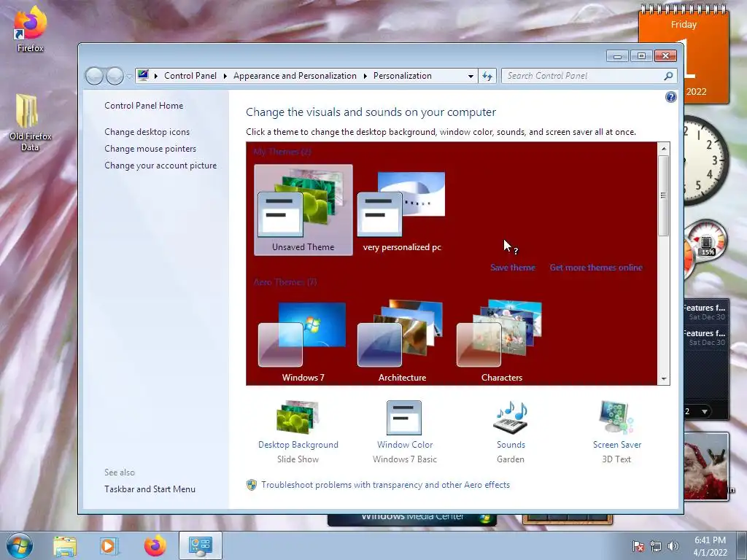Image resolution: width=747 pixels, height=560 pixels.
Task: Click the Aero Themes (7) header
Action: 285,282
